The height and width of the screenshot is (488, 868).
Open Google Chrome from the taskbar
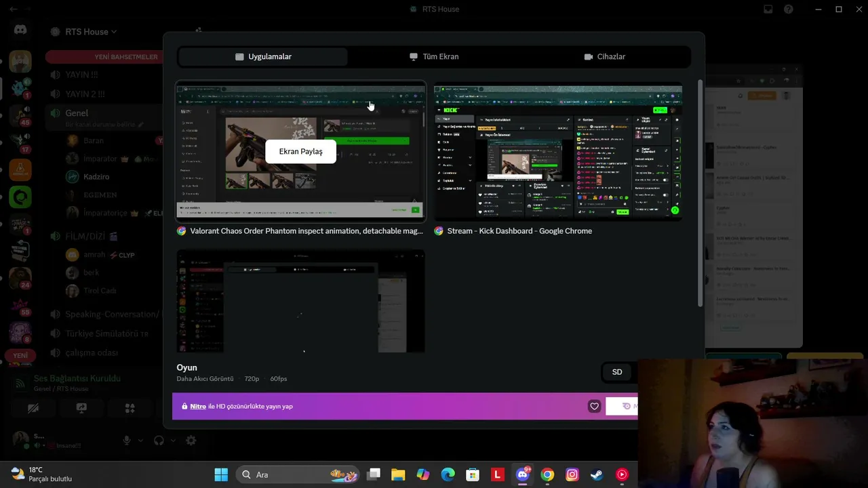click(547, 474)
